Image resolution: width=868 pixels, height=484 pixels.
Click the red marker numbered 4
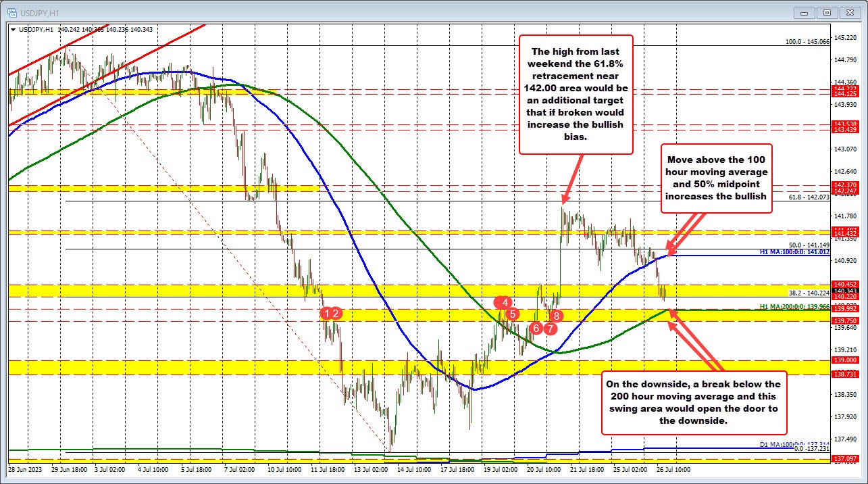coord(504,302)
